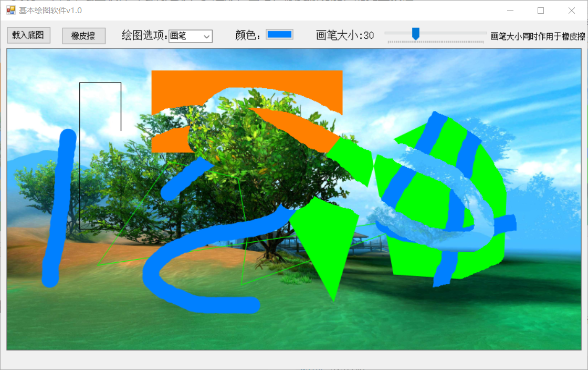Click the application icon in the title bar
Image resolution: width=588 pixels, height=370 pixels.
click(10, 11)
